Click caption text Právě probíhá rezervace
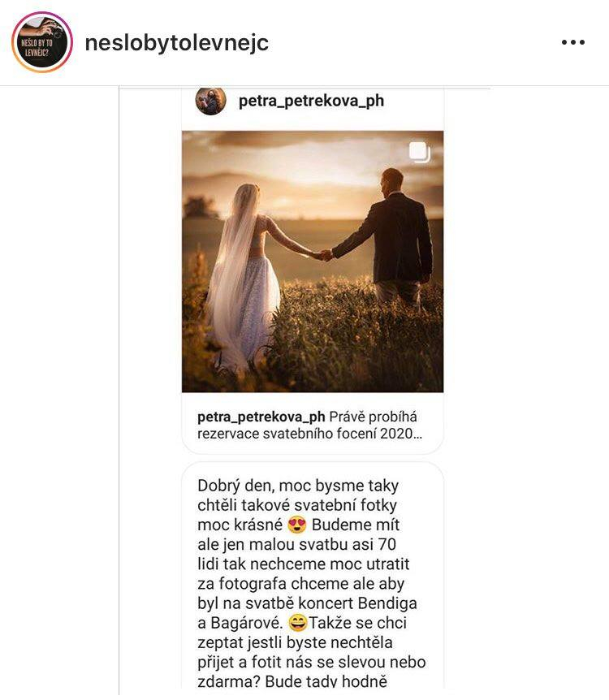This screenshot has width=609, height=700. [309, 425]
